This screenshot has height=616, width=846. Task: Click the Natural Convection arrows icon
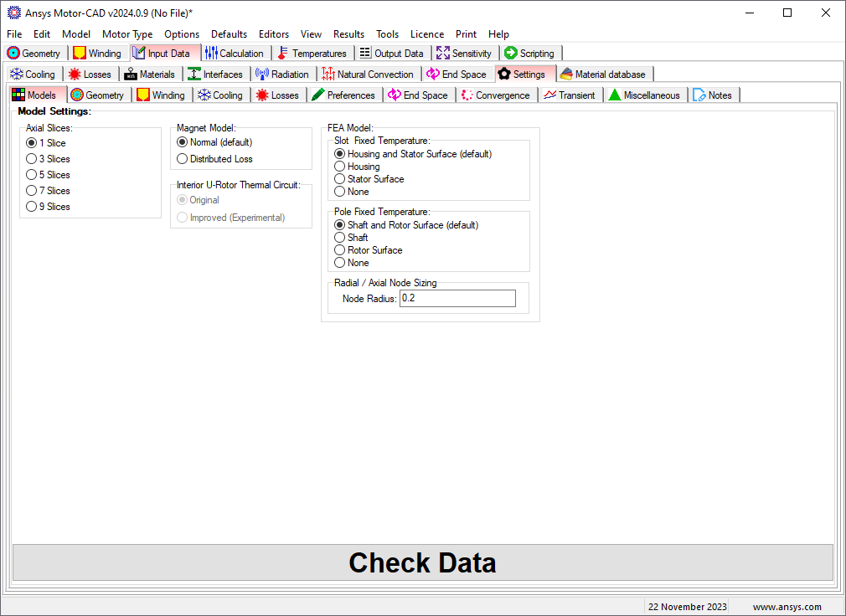(328, 74)
